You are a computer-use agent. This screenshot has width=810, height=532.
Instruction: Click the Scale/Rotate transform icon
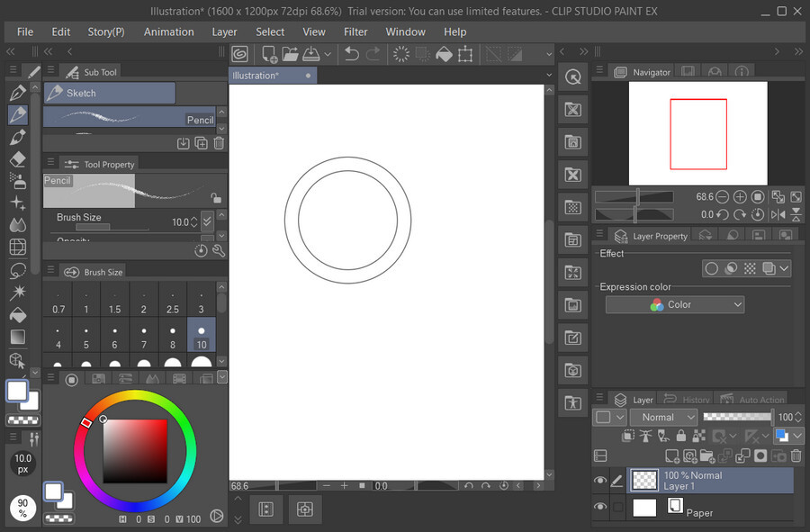[465, 54]
